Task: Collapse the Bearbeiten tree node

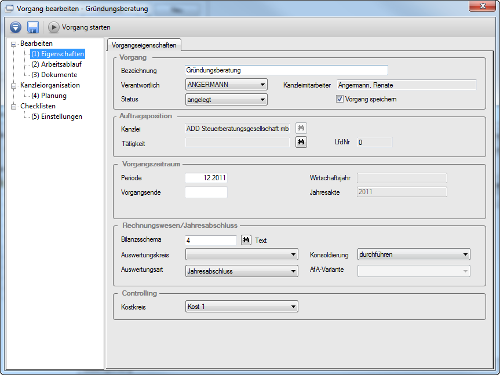Action: click(13, 44)
